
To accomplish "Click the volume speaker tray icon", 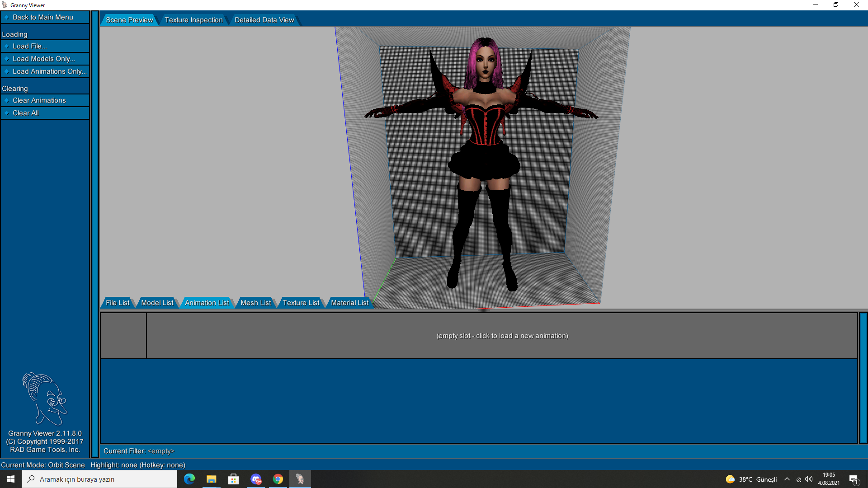I will tap(809, 479).
